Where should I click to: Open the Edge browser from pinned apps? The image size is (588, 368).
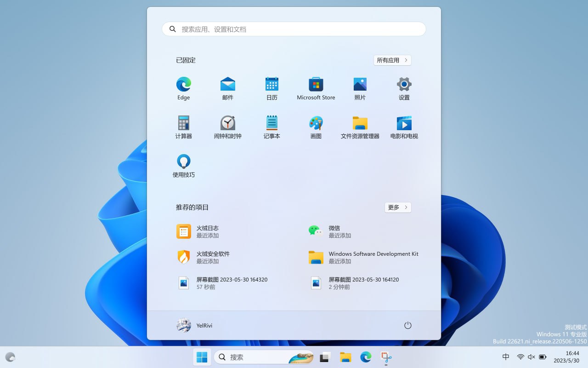[183, 88]
